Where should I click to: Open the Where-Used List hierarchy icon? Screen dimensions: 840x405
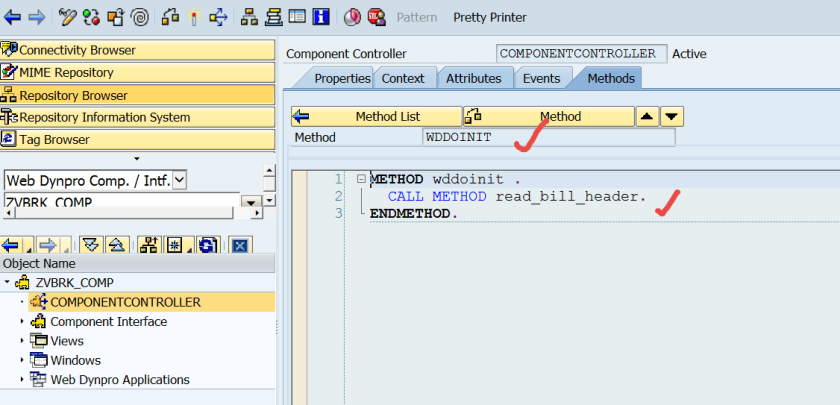249,17
